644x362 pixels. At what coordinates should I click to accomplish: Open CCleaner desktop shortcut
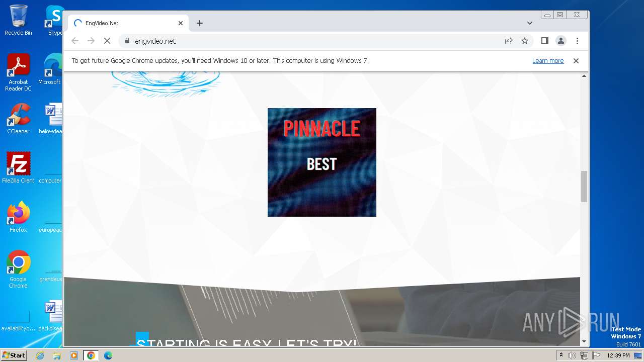click(18, 119)
